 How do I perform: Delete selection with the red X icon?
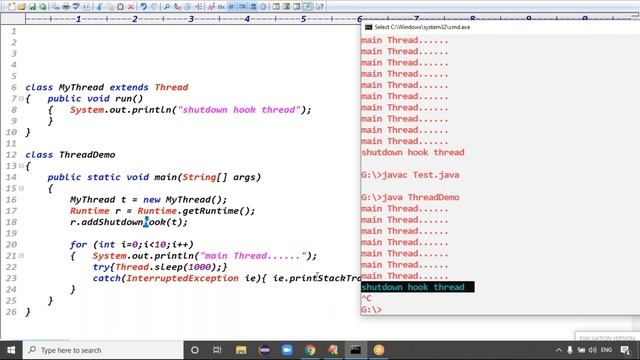tap(131, 7)
